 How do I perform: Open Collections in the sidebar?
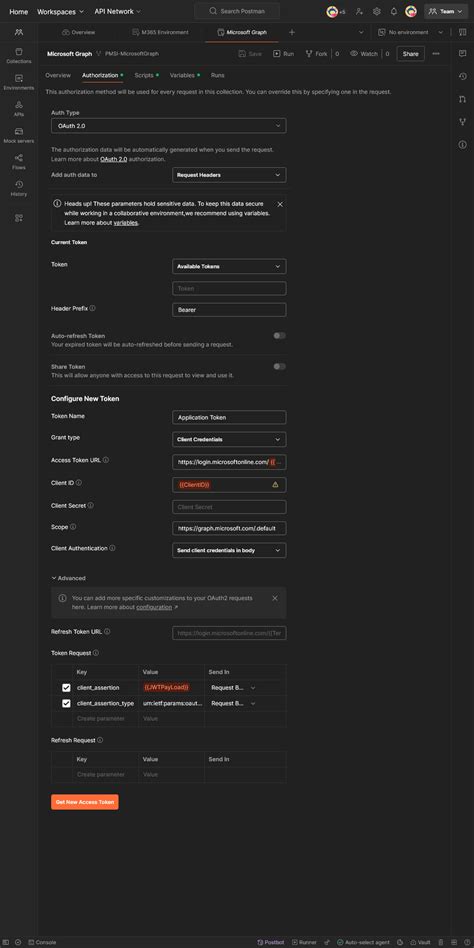point(19,56)
